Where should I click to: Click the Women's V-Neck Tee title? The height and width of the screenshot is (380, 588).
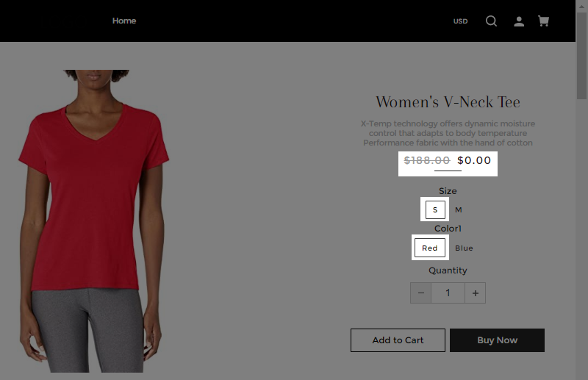coord(448,102)
